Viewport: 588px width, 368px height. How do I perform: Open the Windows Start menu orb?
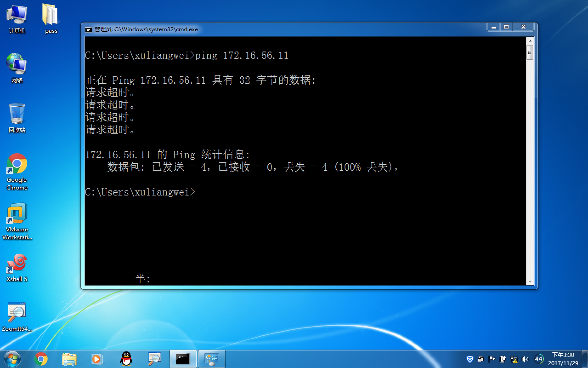[x=12, y=359]
